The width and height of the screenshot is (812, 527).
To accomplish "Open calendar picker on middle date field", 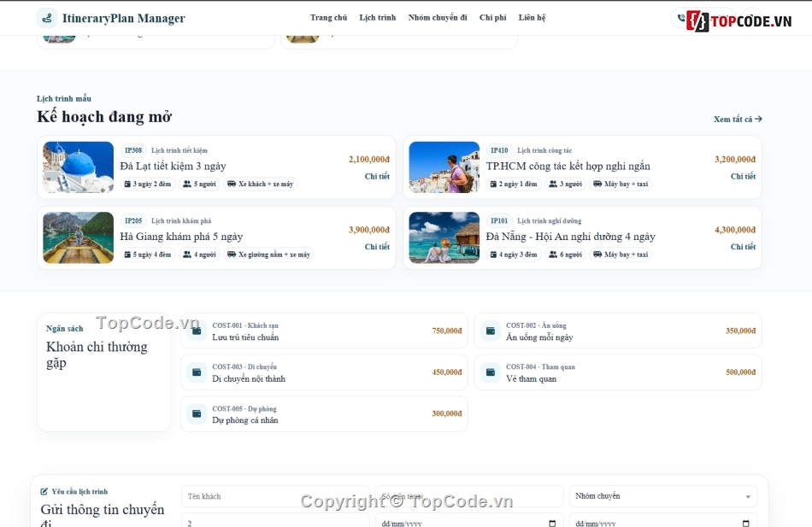I will 552,524.
